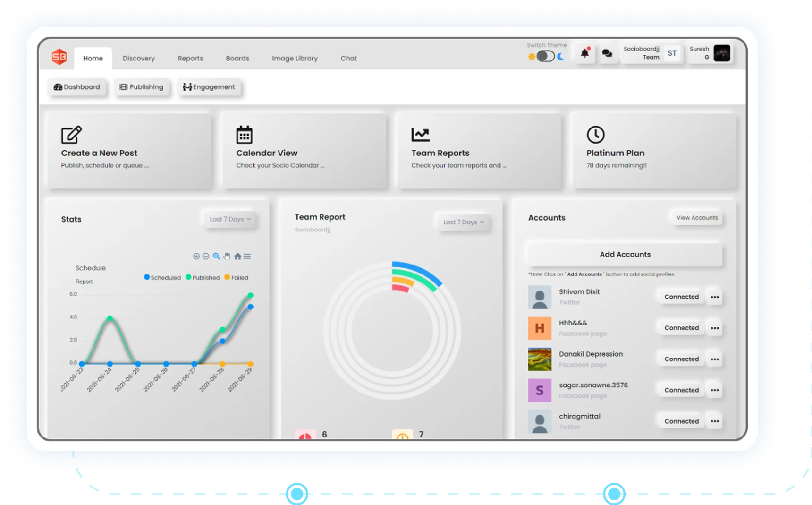This screenshot has height=505, width=812.
Task: Open the Create a New Post card
Action: tap(129, 151)
